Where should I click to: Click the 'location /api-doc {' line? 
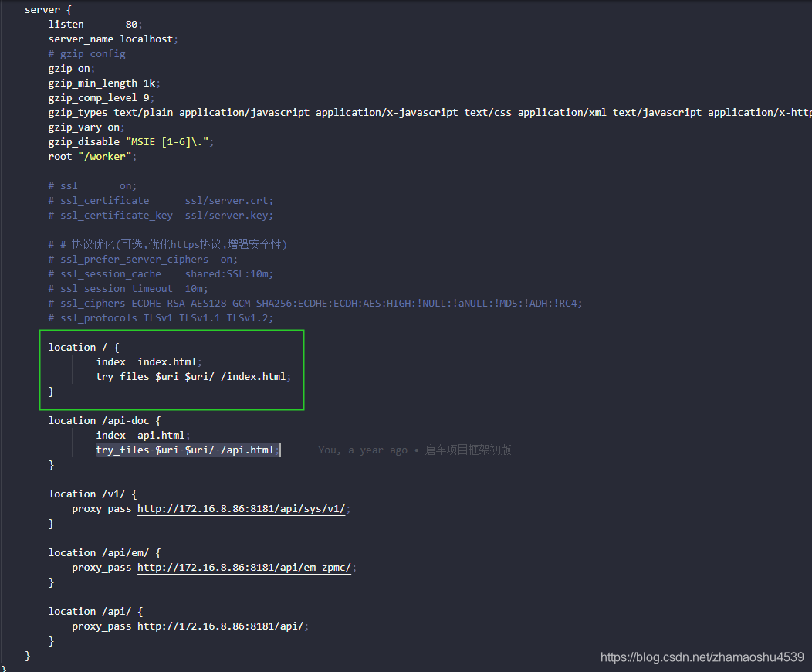pyautogui.click(x=105, y=421)
